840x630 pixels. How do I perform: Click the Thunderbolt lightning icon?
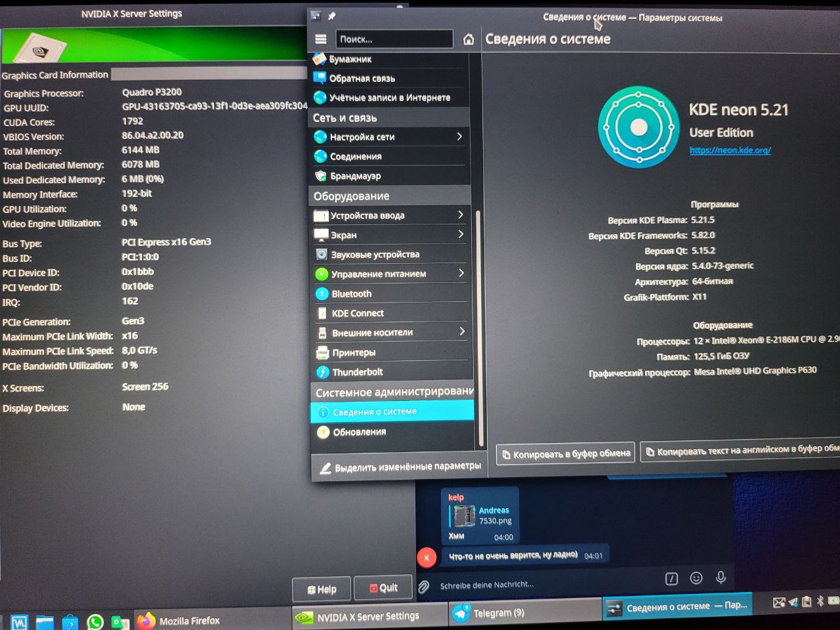click(x=323, y=372)
